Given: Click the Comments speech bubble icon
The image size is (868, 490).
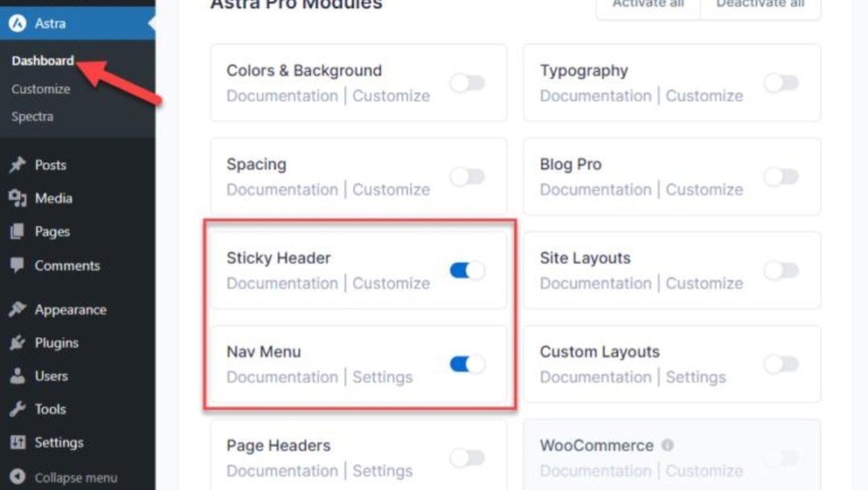Looking at the screenshot, I should 18,265.
